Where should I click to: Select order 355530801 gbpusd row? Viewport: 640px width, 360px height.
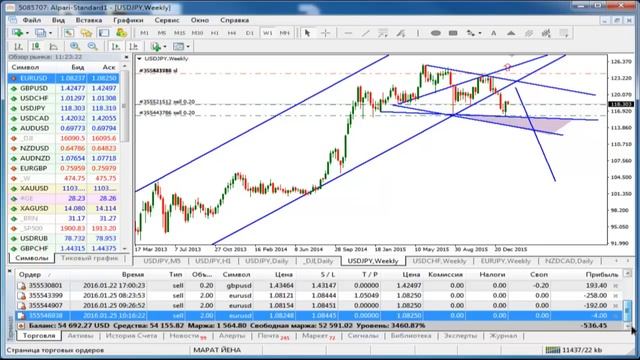click(x=318, y=285)
